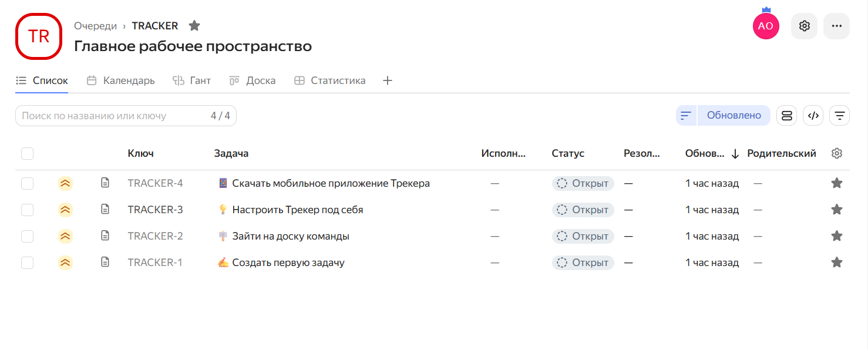868x350 pixels.
Task: Click the Исполн... column header
Action: point(503,153)
